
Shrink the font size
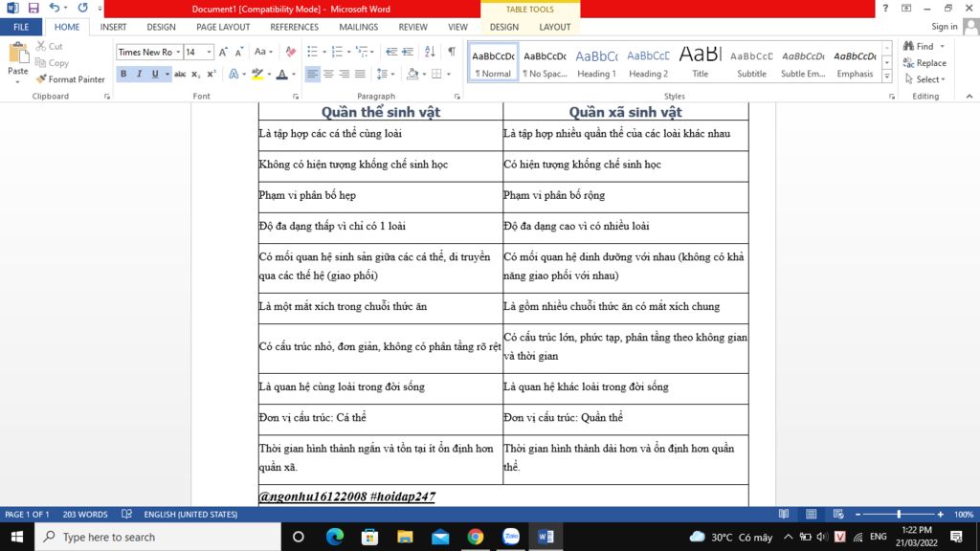[238, 52]
